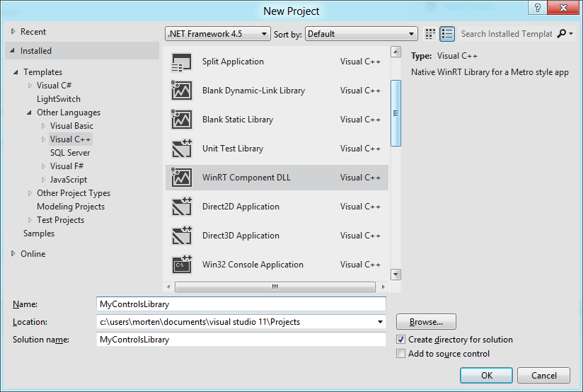Expand the Recent section

click(x=13, y=32)
